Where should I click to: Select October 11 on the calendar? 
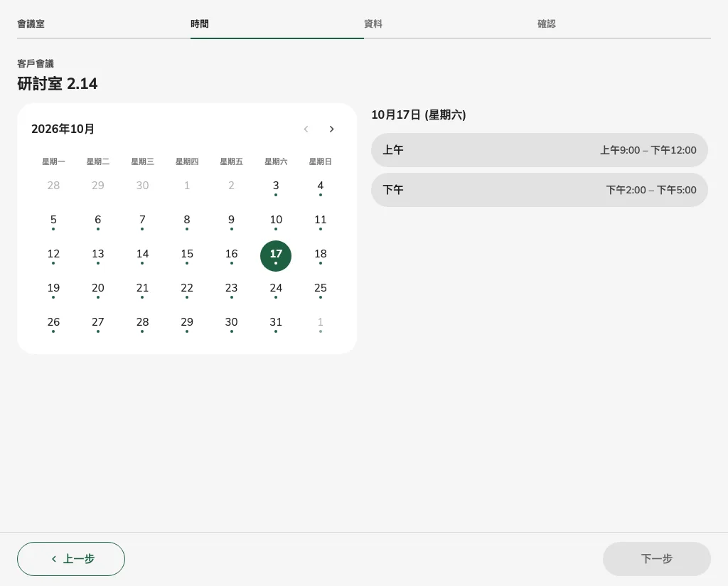coord(321,221)
